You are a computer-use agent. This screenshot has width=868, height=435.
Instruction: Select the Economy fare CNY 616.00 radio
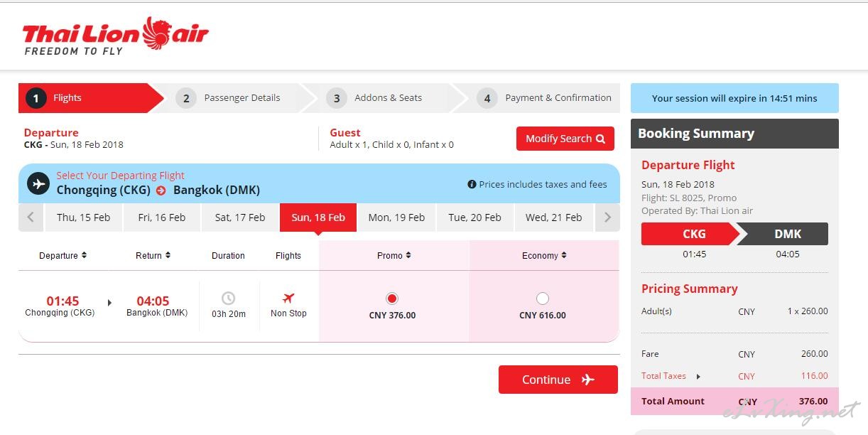pyautogui.click(x=543, y=299)
